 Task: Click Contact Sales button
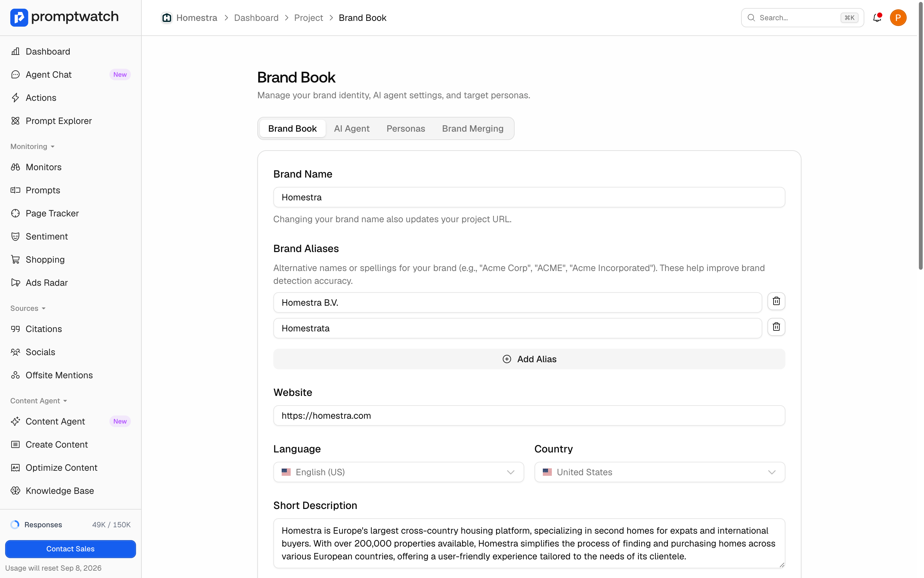tap(70, 549)
